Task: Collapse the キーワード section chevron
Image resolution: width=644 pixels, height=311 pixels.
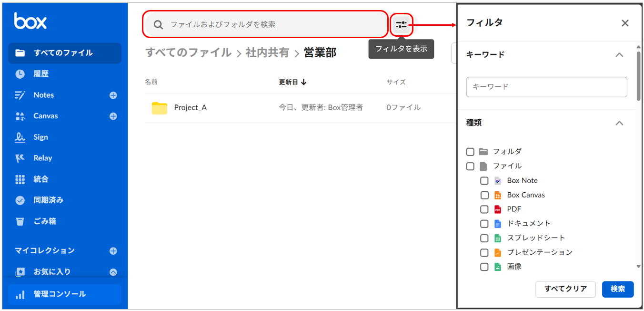Action: click(x=619, y=55)
